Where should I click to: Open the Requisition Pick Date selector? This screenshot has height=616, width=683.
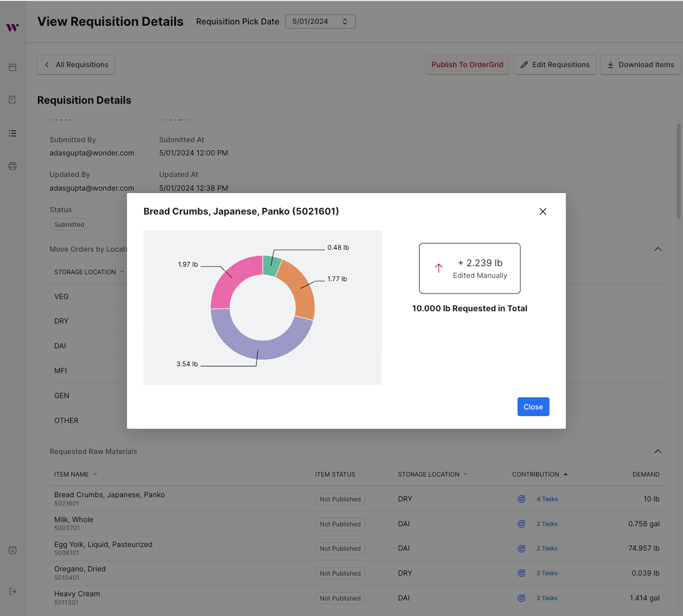(x=320, y=22)
